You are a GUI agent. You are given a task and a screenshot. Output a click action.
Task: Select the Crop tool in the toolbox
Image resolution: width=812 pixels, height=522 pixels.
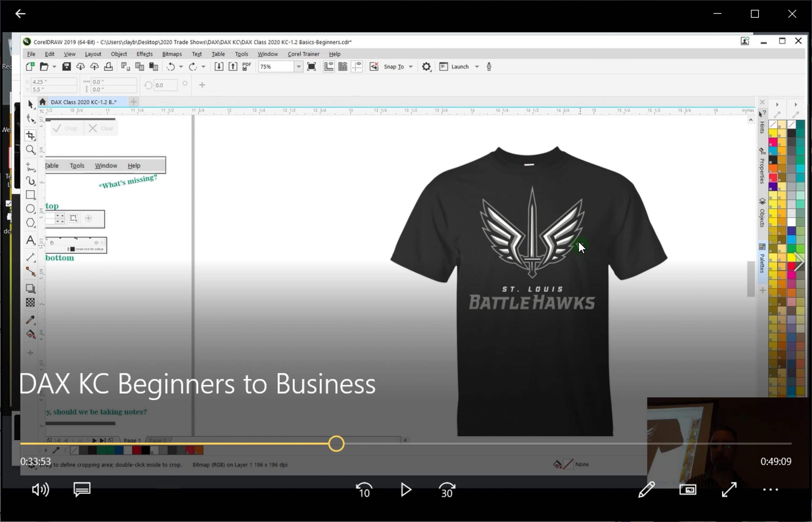[x=30, y=135]
